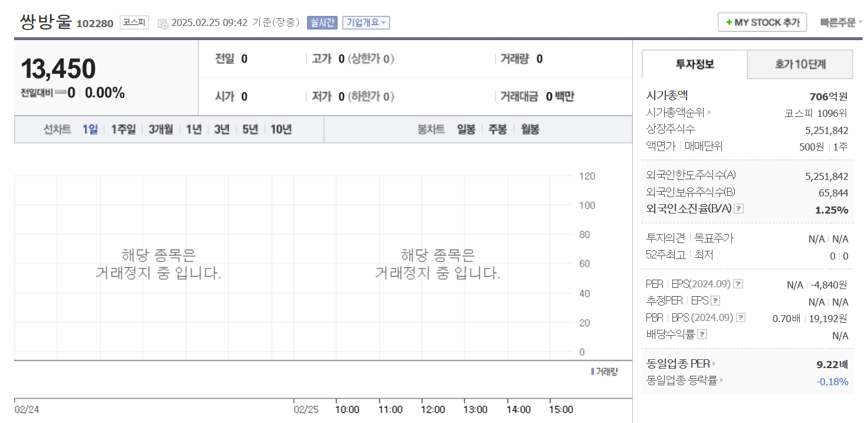Switch to the 호가 10단계 tab
Image resolution: width=868 pixels, height=423 pixels.
[x=800, y=64]
